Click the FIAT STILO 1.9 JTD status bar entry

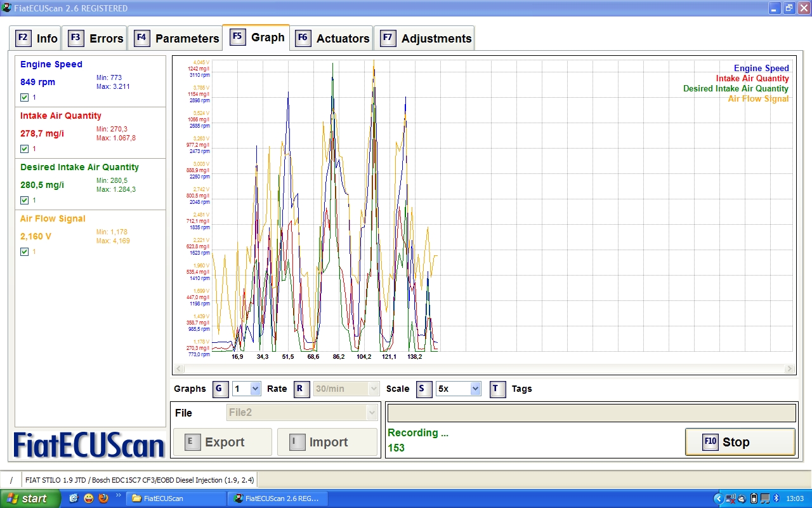tap(140, 480)
